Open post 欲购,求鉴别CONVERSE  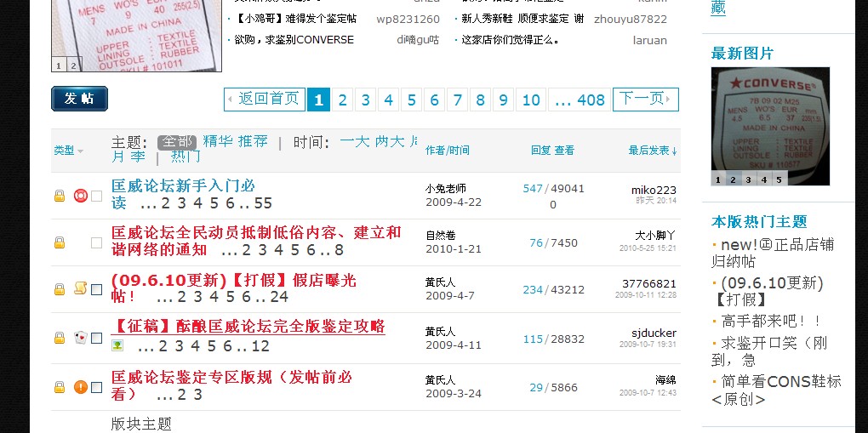[x=294, y=40]
